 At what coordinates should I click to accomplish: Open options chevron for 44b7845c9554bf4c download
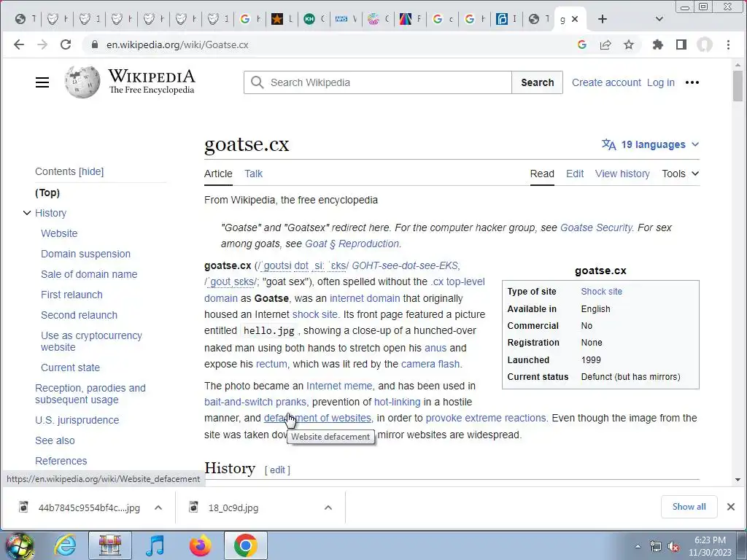(x=158, y=507)
